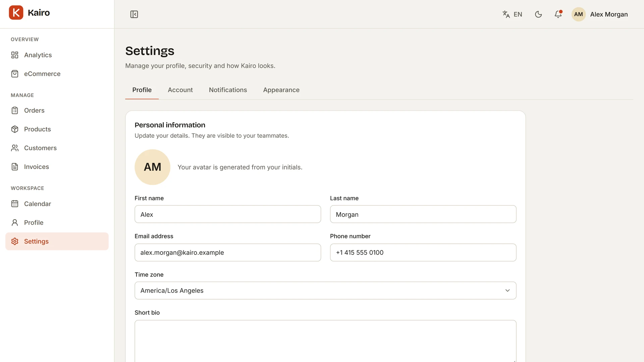Click the Settings page heading
Screen dimensions: 644x362
pyautogui.click(x=150, y=51)
